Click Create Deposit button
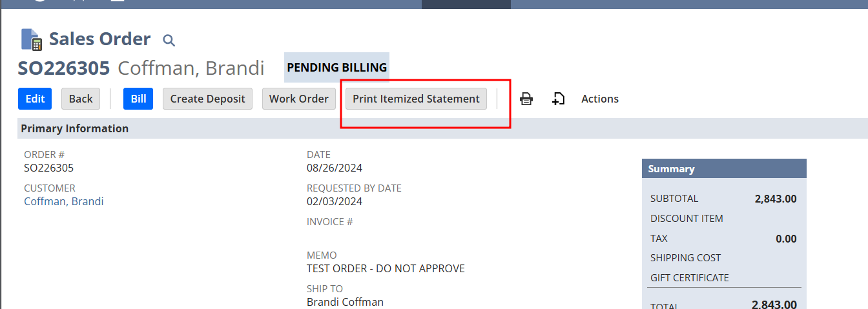 [207, 99]
